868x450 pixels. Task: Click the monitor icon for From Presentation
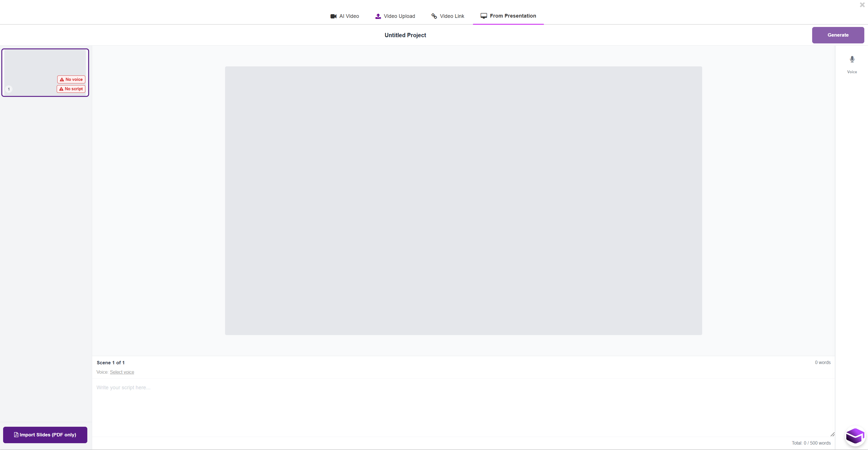click(484, 16)
